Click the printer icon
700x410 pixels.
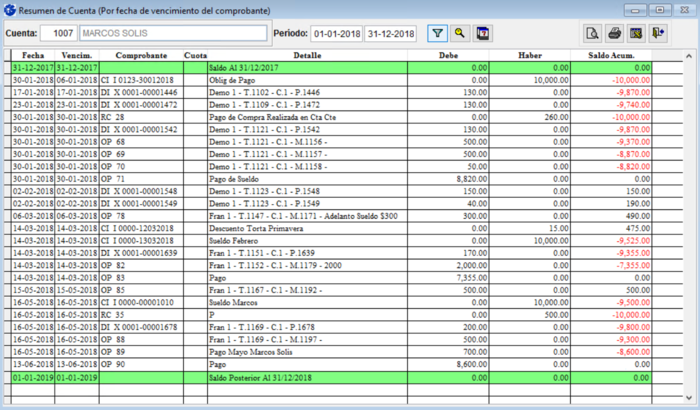(x=615, y=33)
